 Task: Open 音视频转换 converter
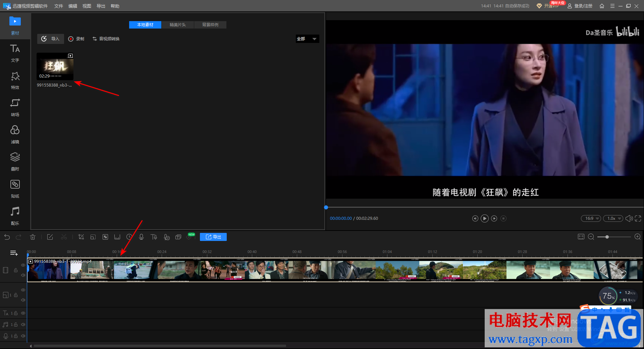106,39
